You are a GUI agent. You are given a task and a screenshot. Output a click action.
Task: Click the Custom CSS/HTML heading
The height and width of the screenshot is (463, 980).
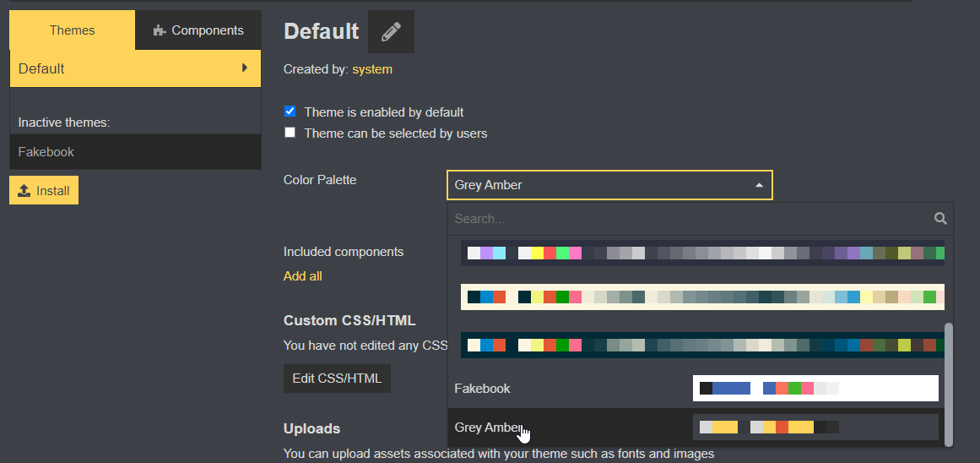point(349,320)
